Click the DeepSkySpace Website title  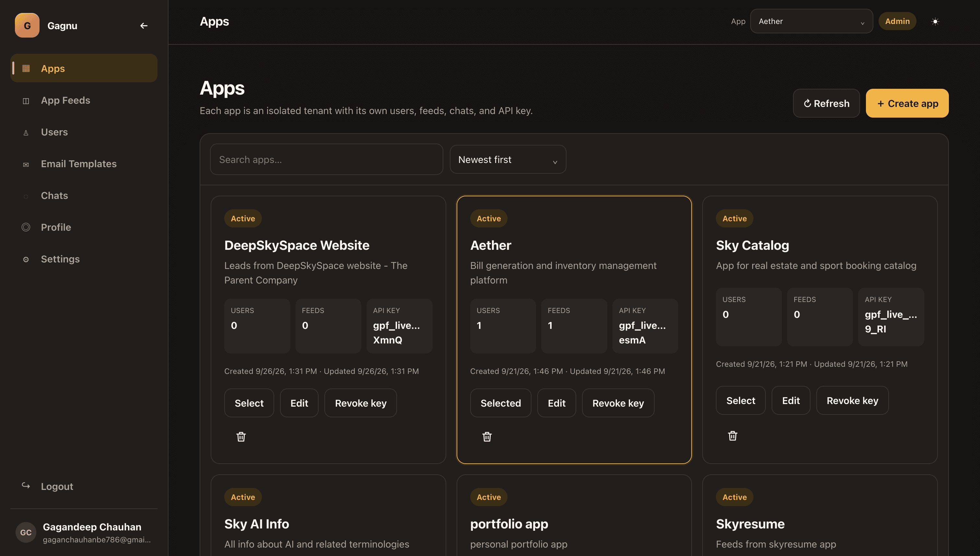[x=297, y=245]
